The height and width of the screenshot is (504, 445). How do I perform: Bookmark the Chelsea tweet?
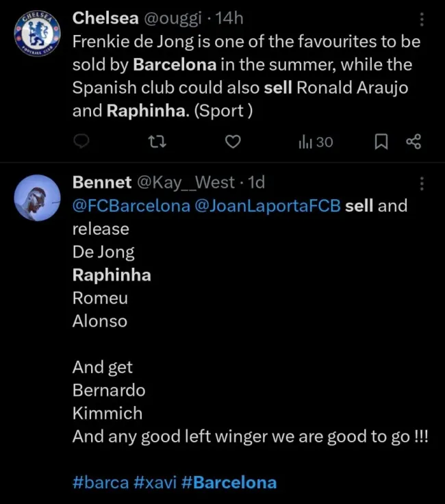point(382,142)
